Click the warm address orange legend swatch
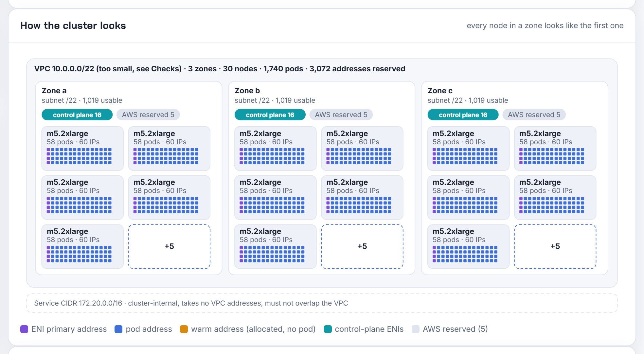This screenshot has height=354, width=644. 184,329
